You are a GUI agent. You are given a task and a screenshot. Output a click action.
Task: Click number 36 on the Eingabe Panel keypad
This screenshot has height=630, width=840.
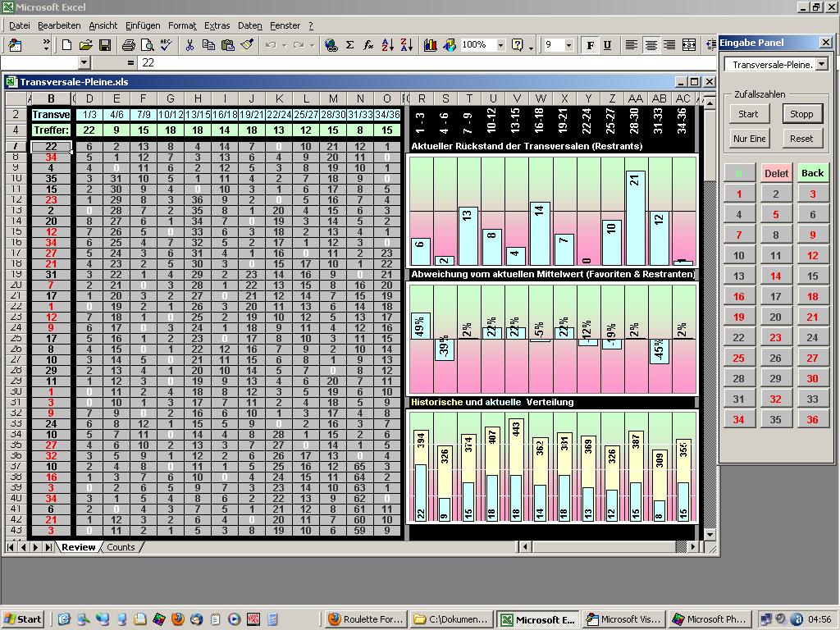pyautogui.click(x=812, y=419)
